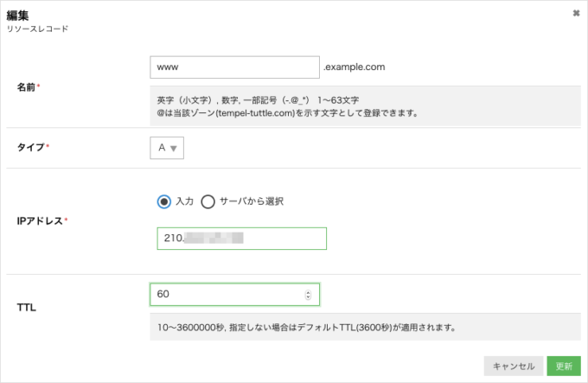Click the IPアドレス field label
Screen dimensions: 588x383
click(41, 220)
